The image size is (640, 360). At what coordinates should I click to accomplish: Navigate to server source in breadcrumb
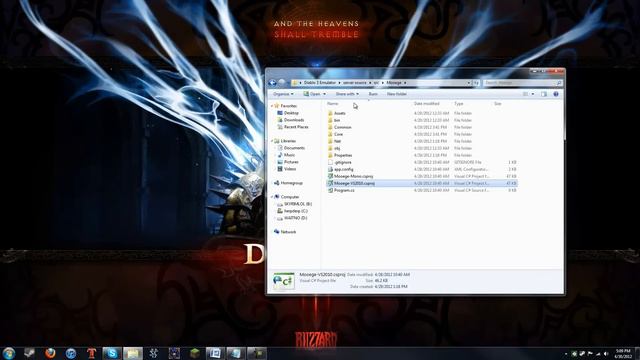point(354,83)
